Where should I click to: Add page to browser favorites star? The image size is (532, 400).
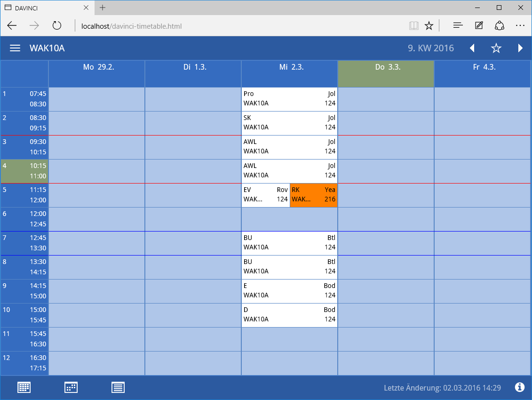[429, 26]
